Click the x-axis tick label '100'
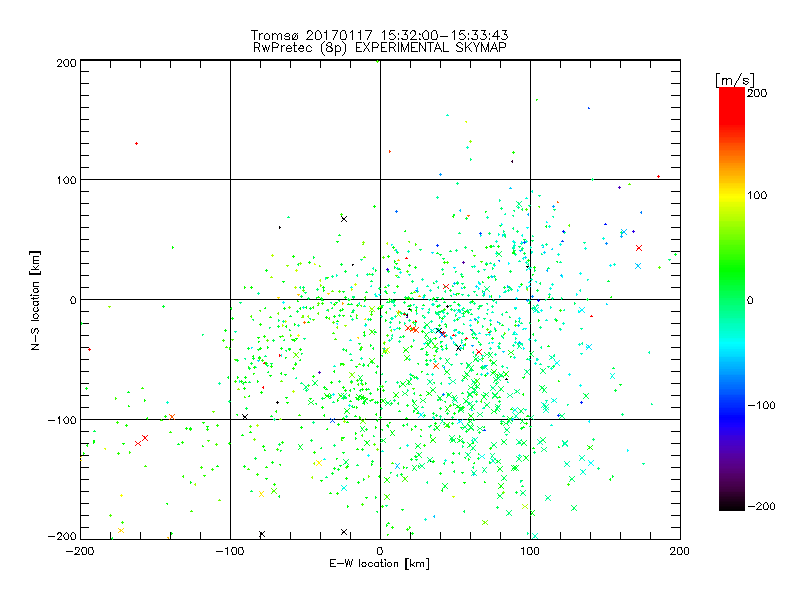800x600 pixels. [530, 551]
